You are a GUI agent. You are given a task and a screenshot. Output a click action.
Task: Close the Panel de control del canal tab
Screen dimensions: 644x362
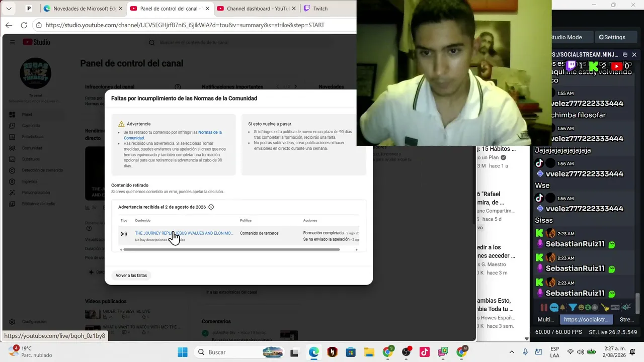coord(207,9)
